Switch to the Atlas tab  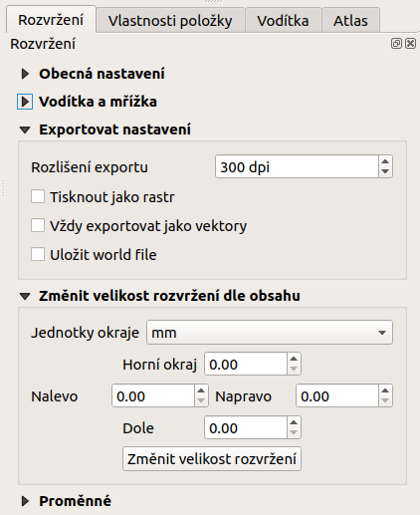coord(350,21)
